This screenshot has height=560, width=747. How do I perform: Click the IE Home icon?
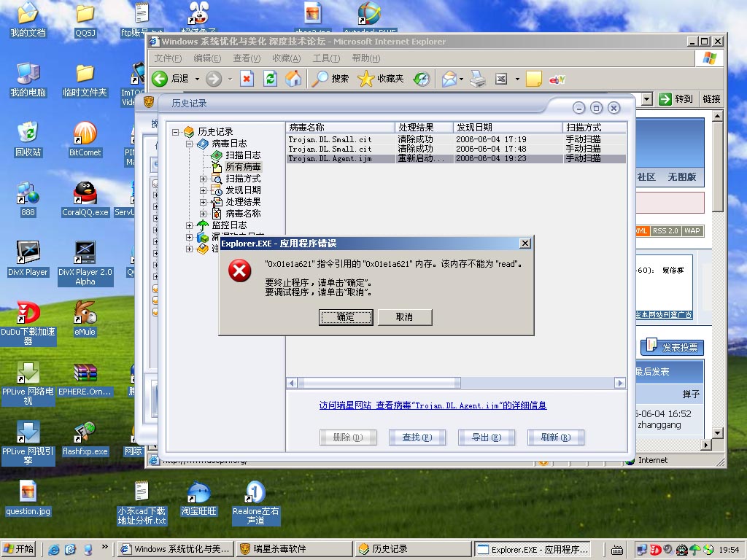[x=293, y=79]
